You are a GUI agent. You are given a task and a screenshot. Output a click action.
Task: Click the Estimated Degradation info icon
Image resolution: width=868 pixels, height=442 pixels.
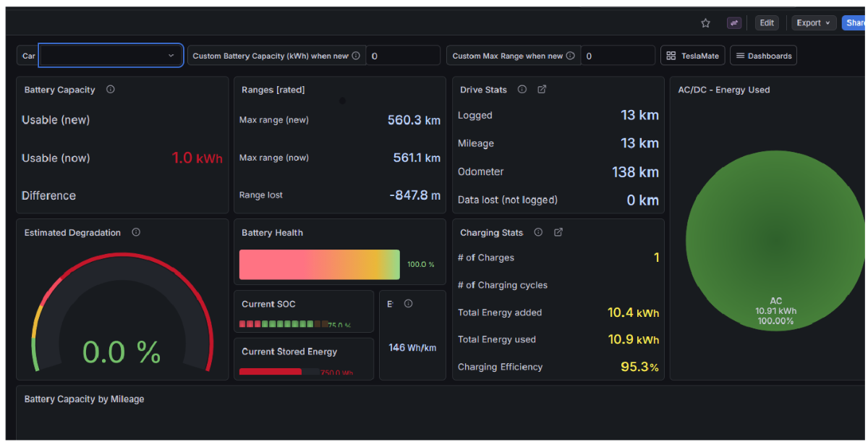click(x=136, y=232)
